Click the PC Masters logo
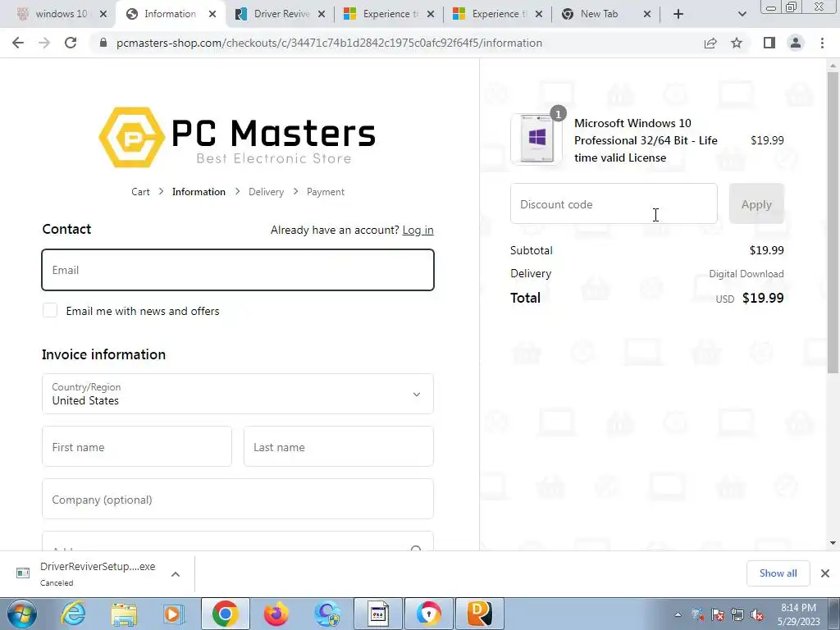Image resolution: width=840 pixels, height=630 pixels. click(x=237, y=137)
